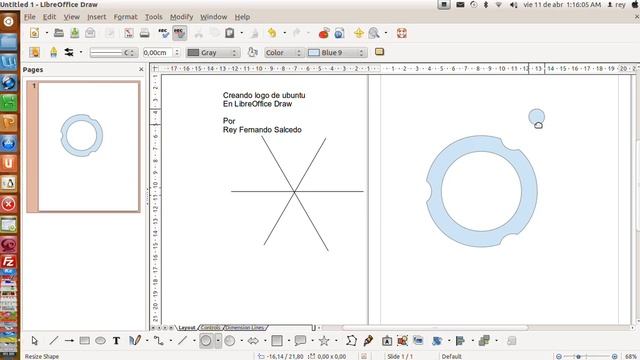Open the Navigator star icon
This screenshot has width=640, height=360.
tap(359, 33)
